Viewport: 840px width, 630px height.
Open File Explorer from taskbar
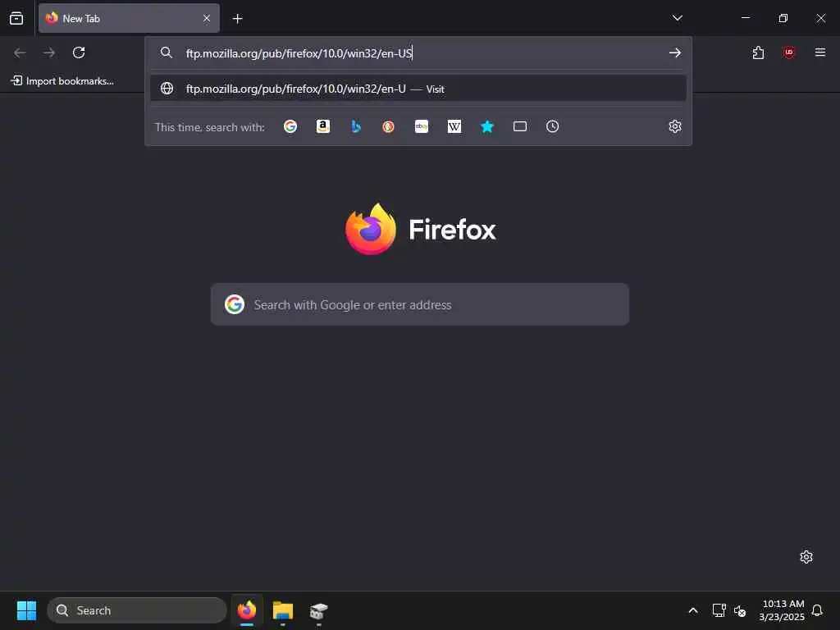[283, 610]
